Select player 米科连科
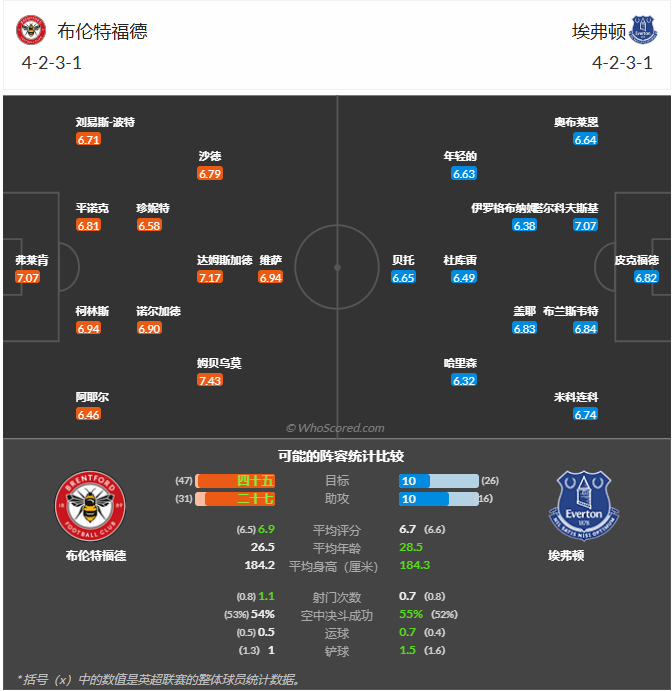 pyautogui.click(x=576, y=397)
